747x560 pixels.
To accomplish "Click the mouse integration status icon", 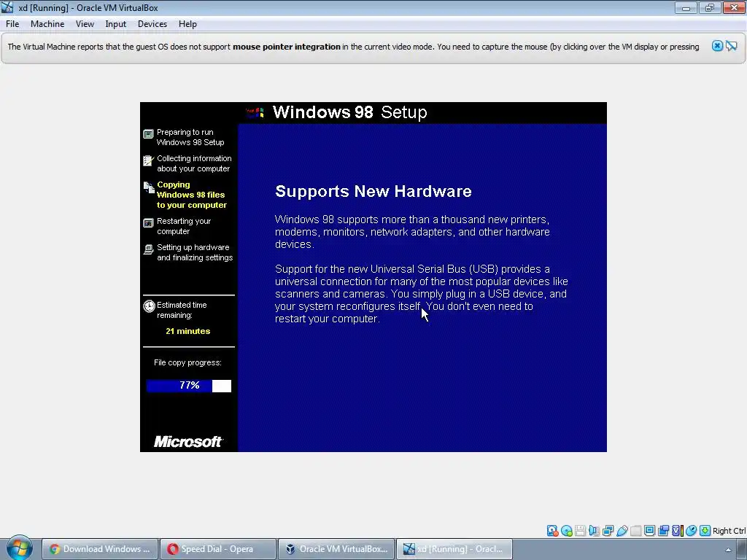I will click(x=692, y=531).
